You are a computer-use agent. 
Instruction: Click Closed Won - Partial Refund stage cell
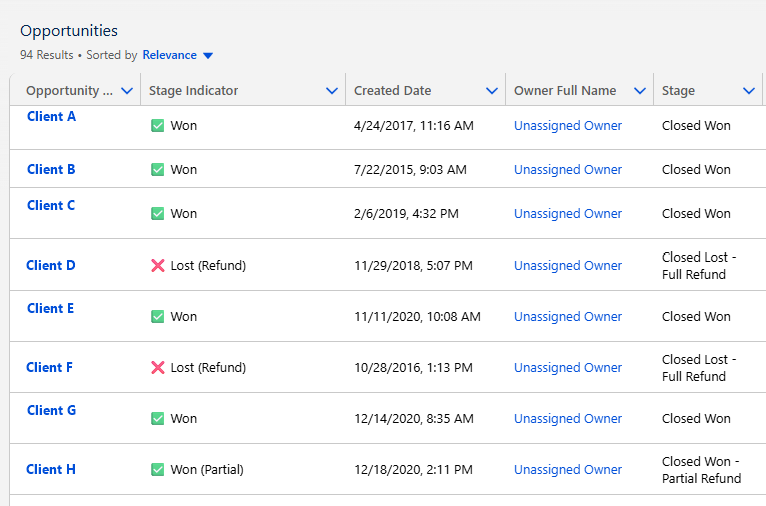pos(702,470)
